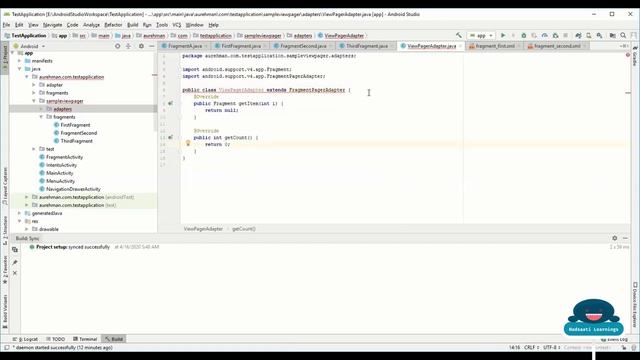Click the pin icon in Build panel

15,262
